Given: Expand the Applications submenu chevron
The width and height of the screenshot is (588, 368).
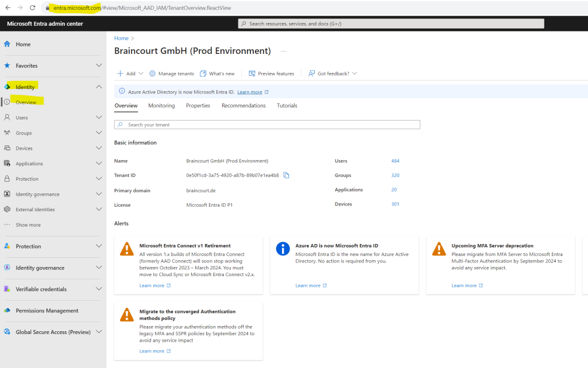Looking at the screenshot, I should [99, 163].
